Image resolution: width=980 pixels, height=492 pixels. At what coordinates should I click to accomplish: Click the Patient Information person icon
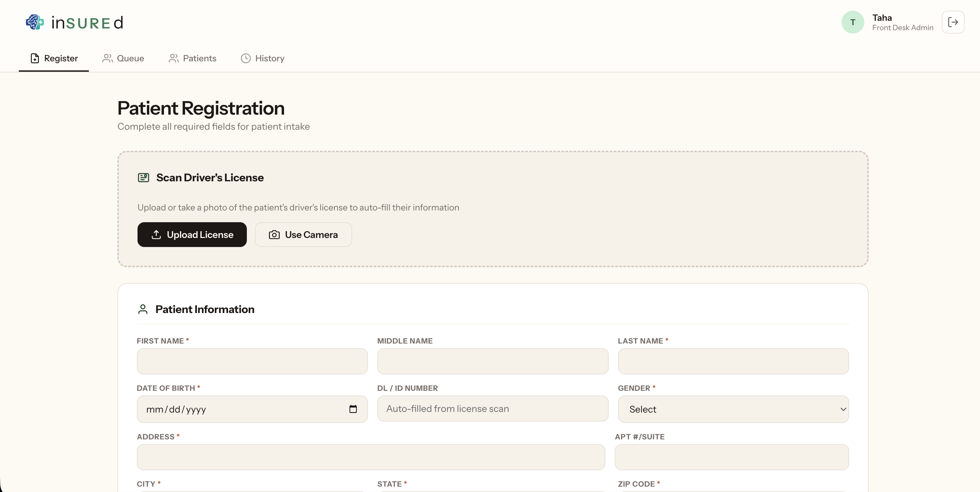tap(143, 309)
